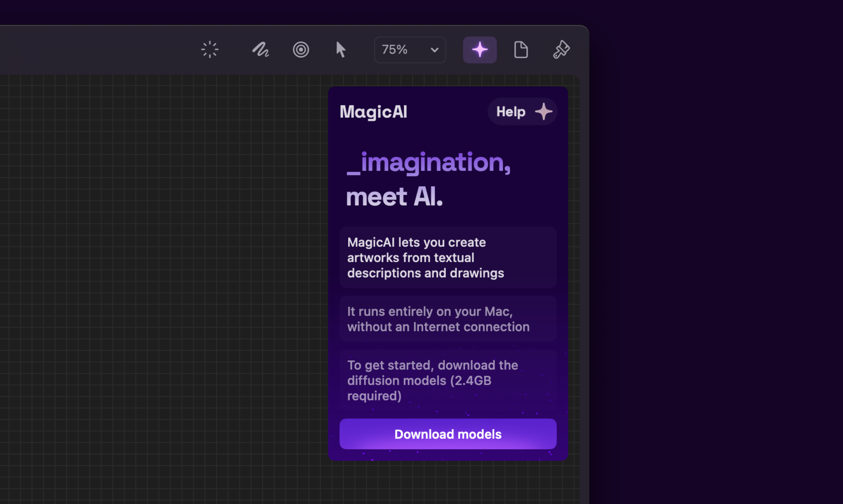Click the MagicAI panel title
The image size is (843, 504).
point(373,112)
